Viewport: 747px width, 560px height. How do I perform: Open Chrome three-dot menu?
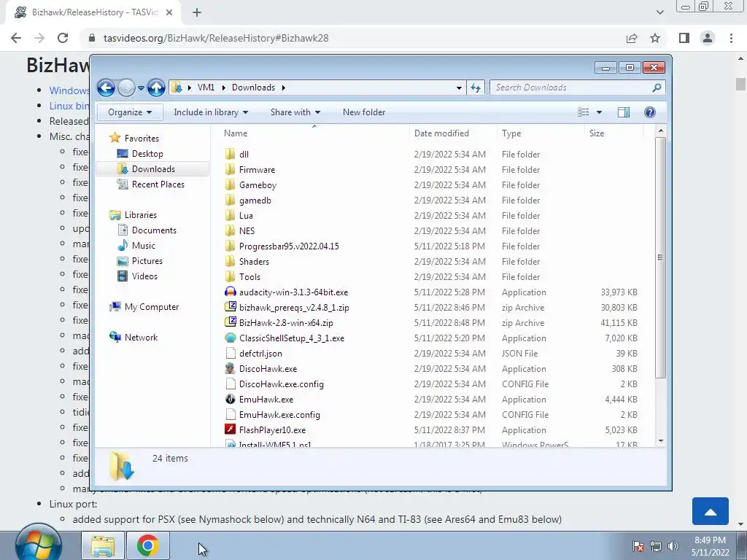(731, 38)
